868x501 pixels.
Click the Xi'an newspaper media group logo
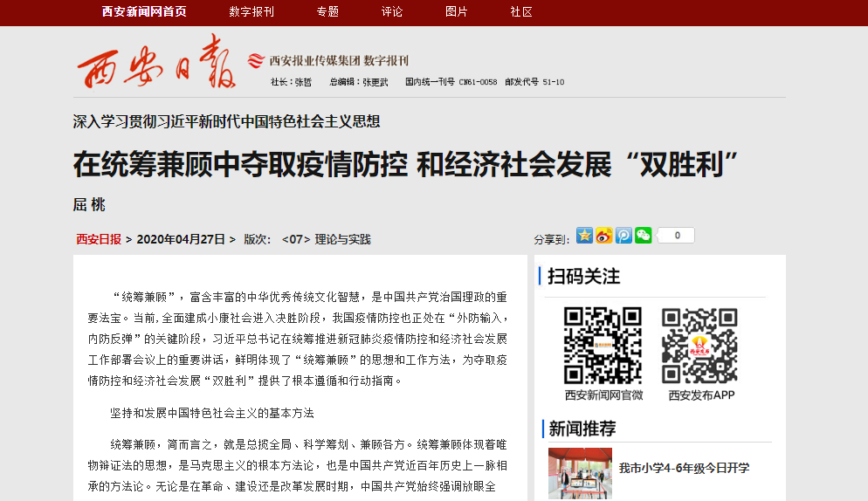click(327, 61)
